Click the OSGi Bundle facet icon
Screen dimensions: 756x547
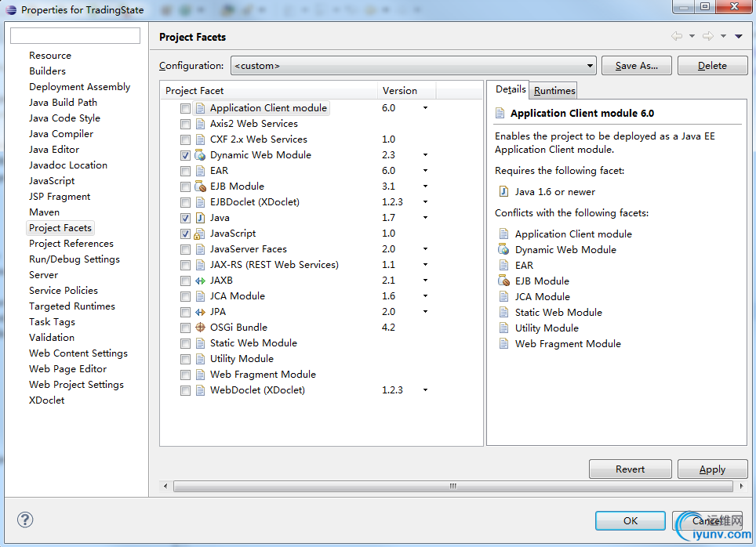200,328
